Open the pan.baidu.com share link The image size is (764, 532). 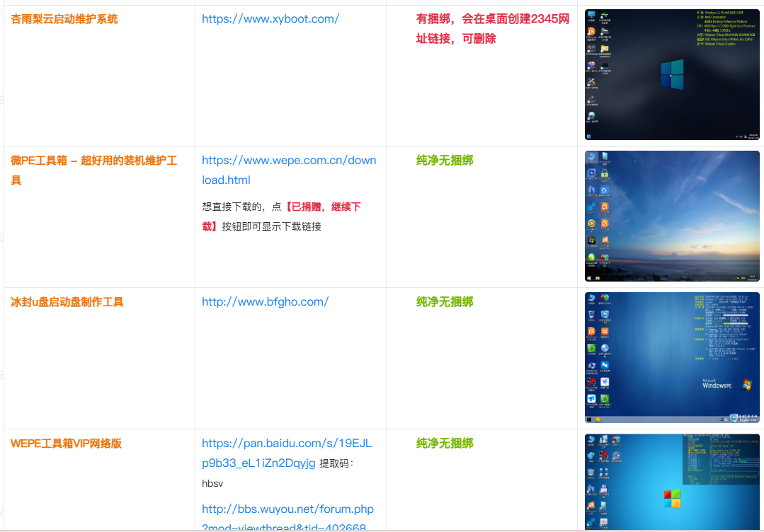point(287,444)
